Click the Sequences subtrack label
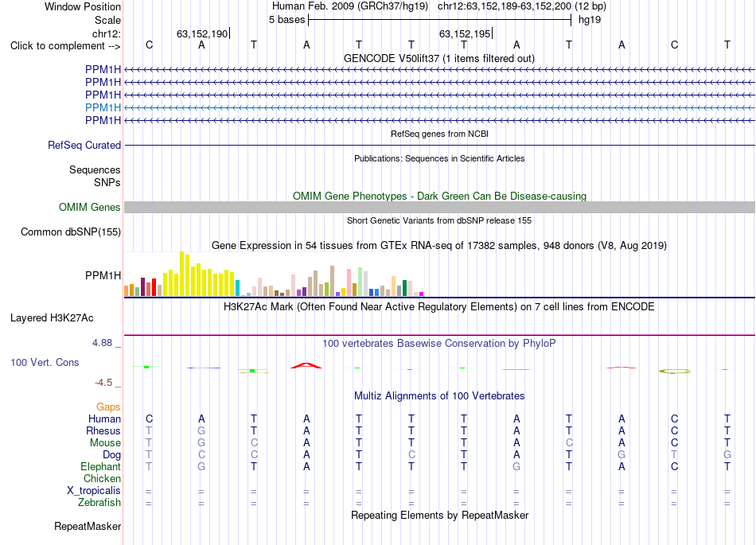The width and height of the screenshot is (756, 545). (95, 169)
